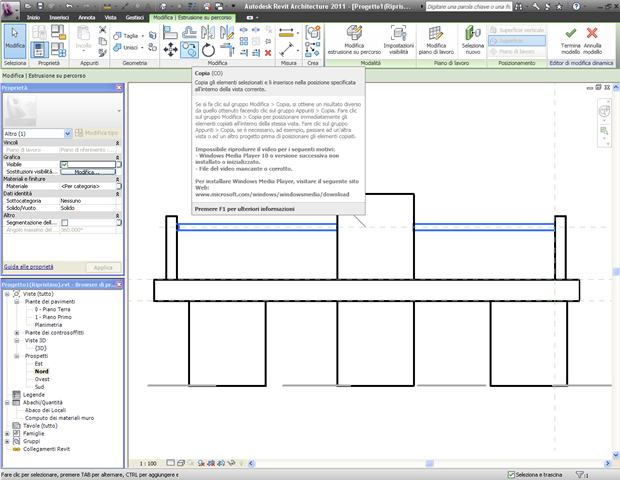Expand the Famiglie tree node

[6, 433]
